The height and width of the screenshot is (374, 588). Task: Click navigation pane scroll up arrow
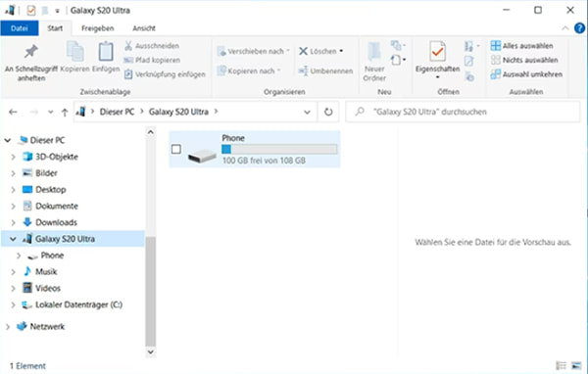click(x=150, y=132)
